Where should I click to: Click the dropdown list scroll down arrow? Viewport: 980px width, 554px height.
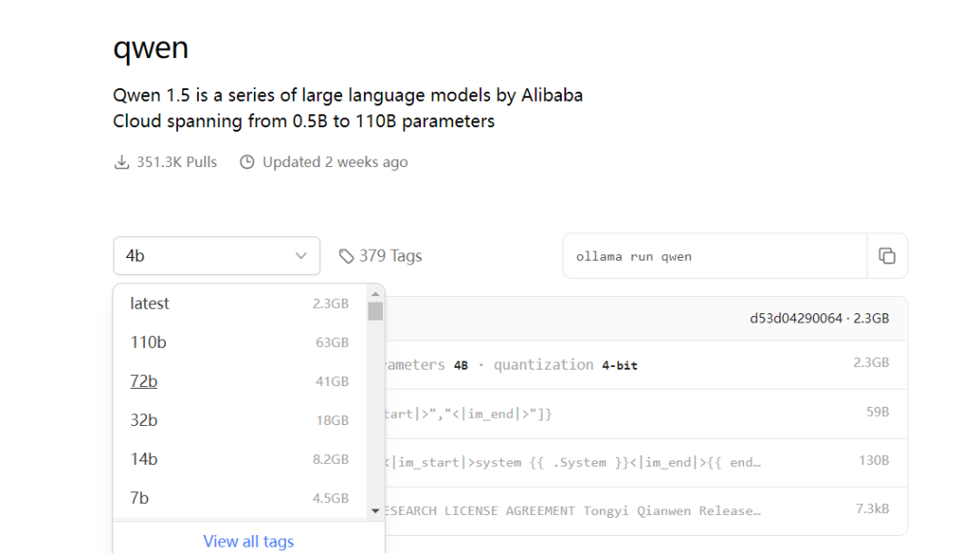tap(375, 510)
